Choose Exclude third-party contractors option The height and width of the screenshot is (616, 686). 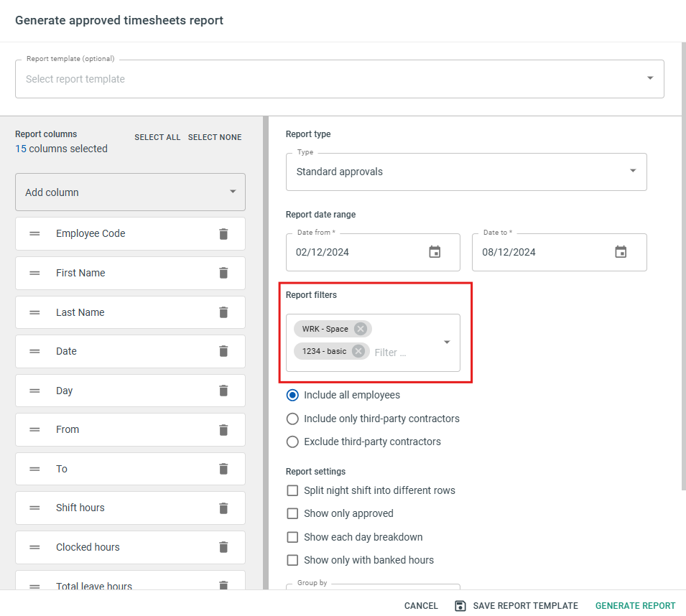click(x=292, y=442)
